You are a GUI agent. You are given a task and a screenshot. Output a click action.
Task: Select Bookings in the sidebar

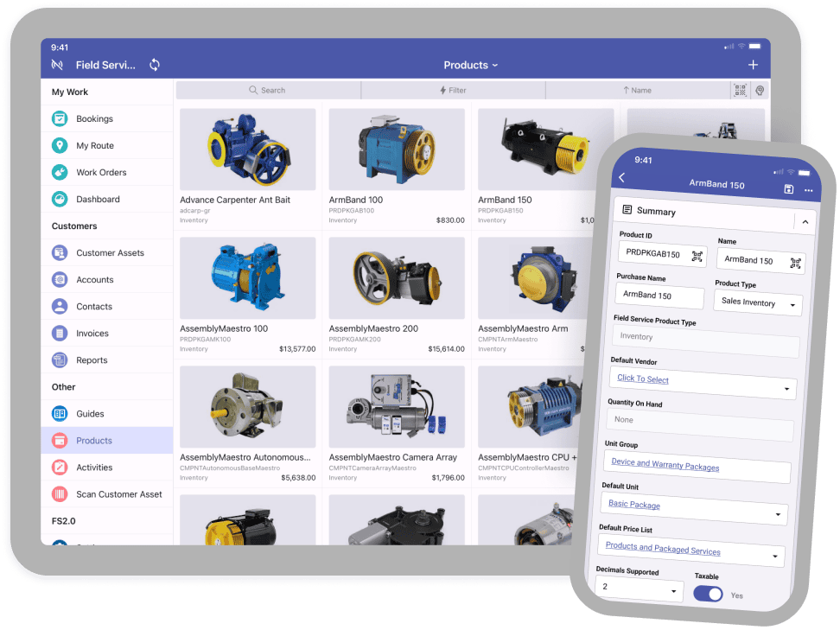[106, 118]
